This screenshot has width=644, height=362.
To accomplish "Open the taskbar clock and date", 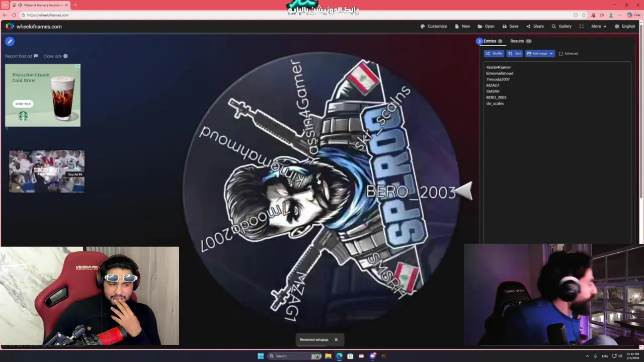I will pos(633,356).
